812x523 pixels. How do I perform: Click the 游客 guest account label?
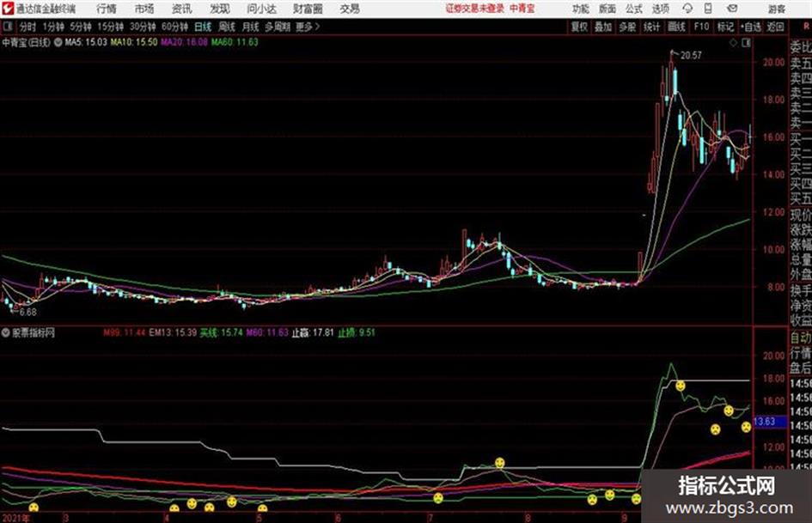coord(776,9)
